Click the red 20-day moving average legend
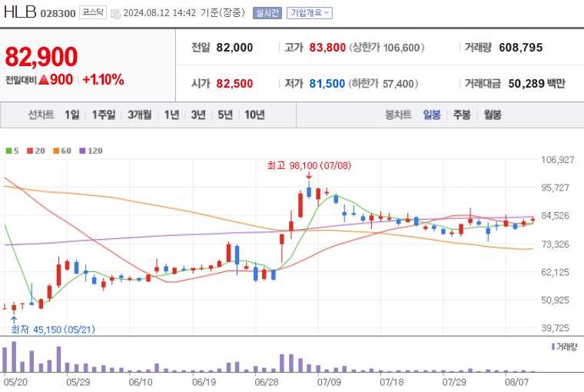This screenshot has width=584, height=392. coord(36,151)
